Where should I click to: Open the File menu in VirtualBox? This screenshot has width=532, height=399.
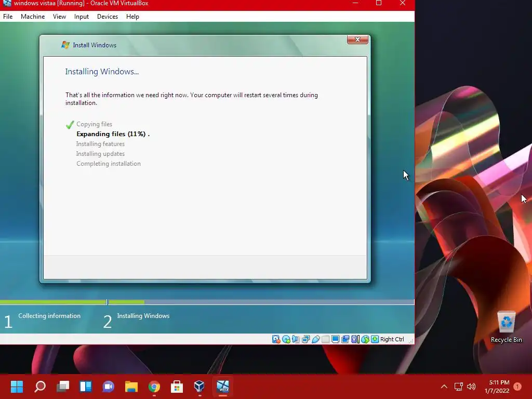[x=8, y=16]
